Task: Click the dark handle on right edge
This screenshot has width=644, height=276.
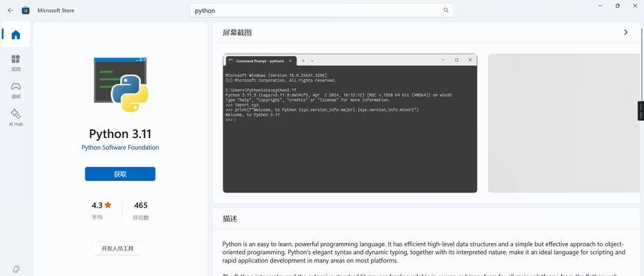Action: pos(641,111)
